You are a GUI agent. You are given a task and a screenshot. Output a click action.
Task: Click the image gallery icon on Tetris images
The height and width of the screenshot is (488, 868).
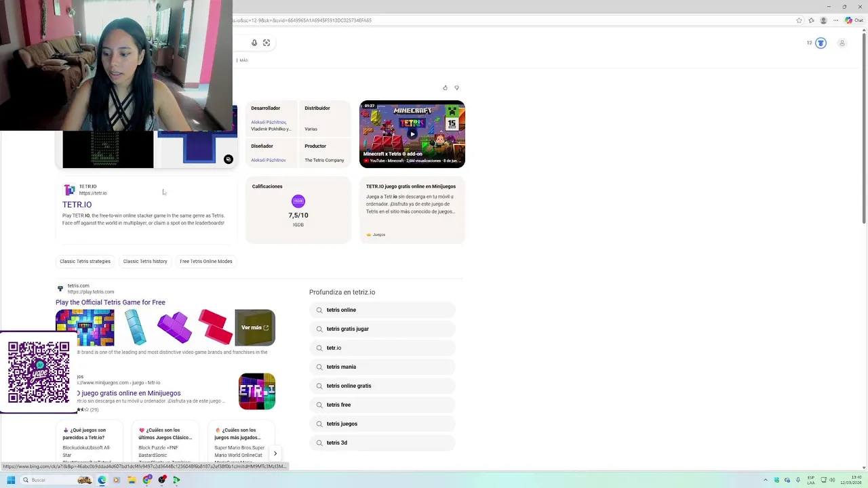229,159
